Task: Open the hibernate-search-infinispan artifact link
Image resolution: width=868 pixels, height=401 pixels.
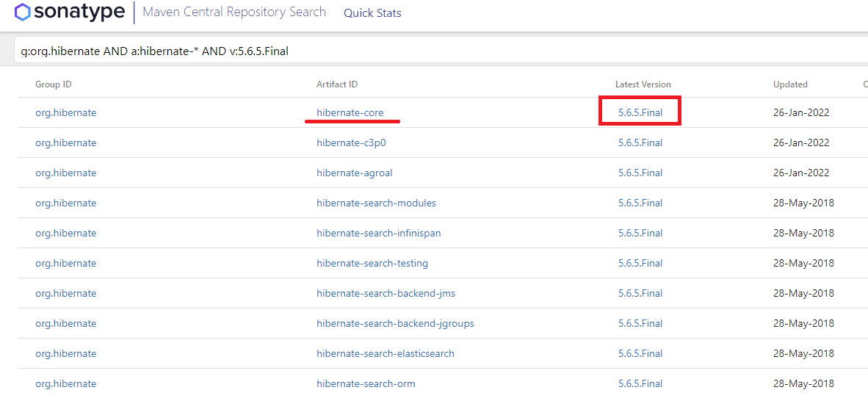Action: click(379, 233)
